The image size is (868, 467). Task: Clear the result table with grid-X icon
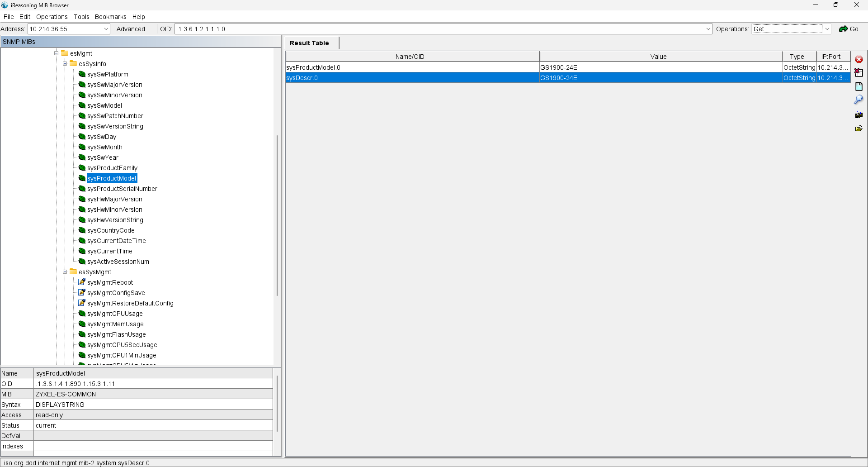859,73
